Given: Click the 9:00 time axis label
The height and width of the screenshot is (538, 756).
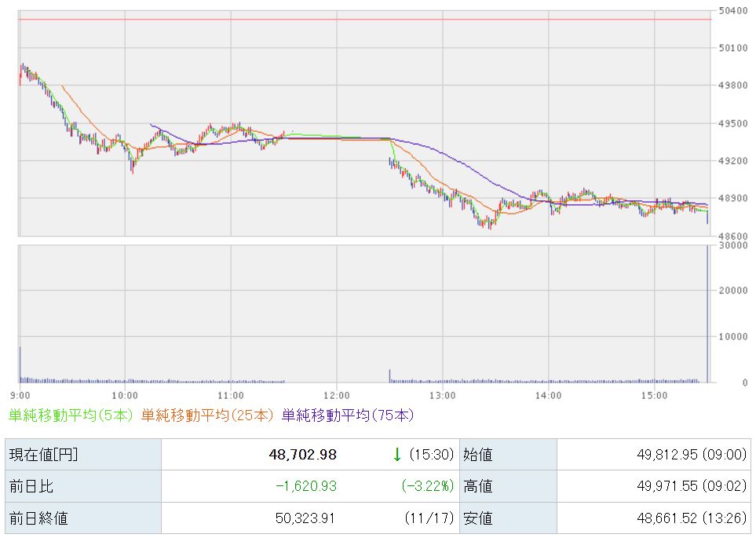Looking at the screenshot, I should (20, 394).
